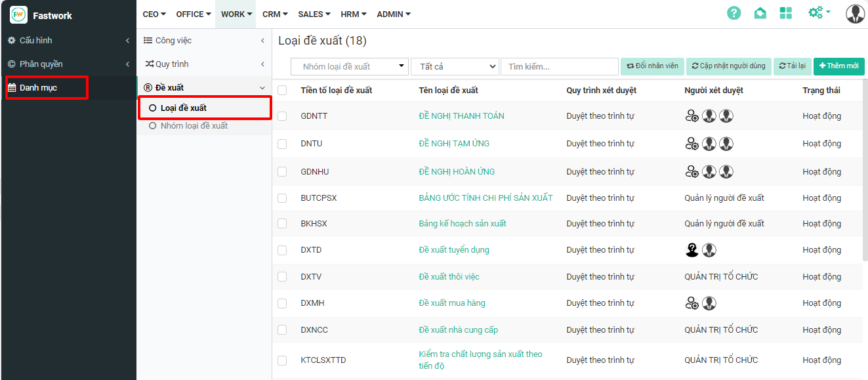Open the apps grid icon
The width and height of the screenshot is (868, 380).
click(x=786, y=14)
